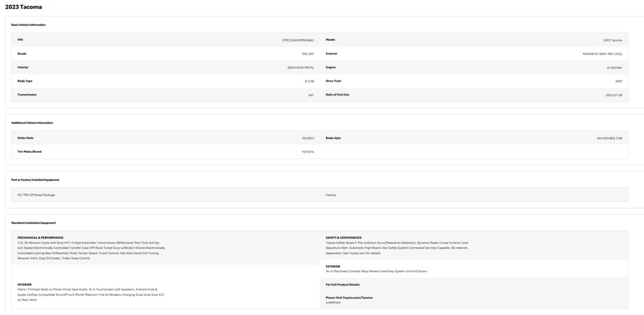Image resolution: width=644 pixels, height=315 pixels.
Task: Click the 'undefined' text at the bottom
Action: pos(333,302)
